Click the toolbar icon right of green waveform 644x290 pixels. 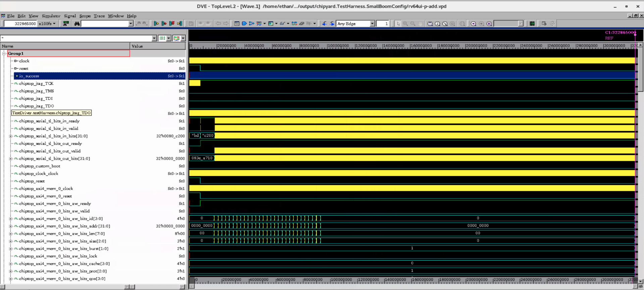(x=544, y=24)
